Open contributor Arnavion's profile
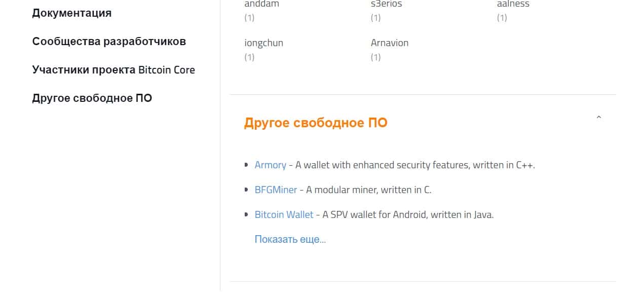Viewport: 644px width, 298px height. point(389,43)
